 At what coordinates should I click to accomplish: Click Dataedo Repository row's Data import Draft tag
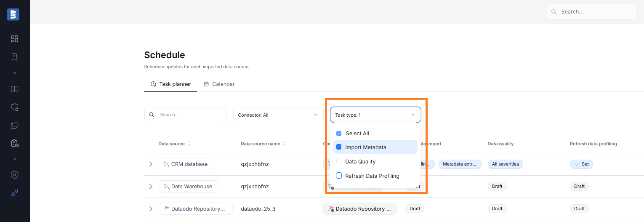pyautogui.click(x=415, y=209)
